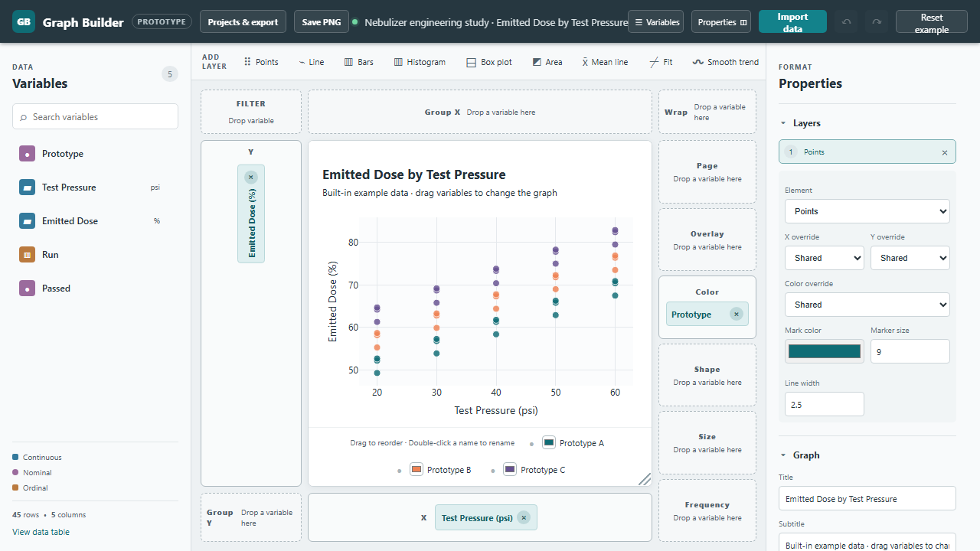
Task: Click the Prototype B legend swatch
Action: (416, 469)
